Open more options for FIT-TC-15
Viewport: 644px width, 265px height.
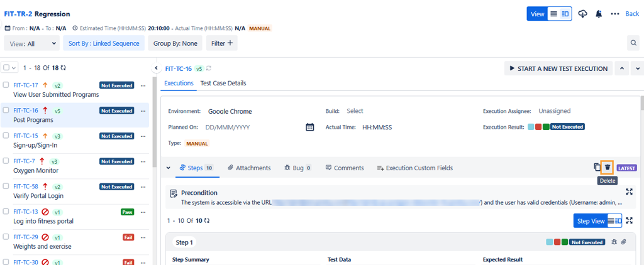click(x=143, y=136)
